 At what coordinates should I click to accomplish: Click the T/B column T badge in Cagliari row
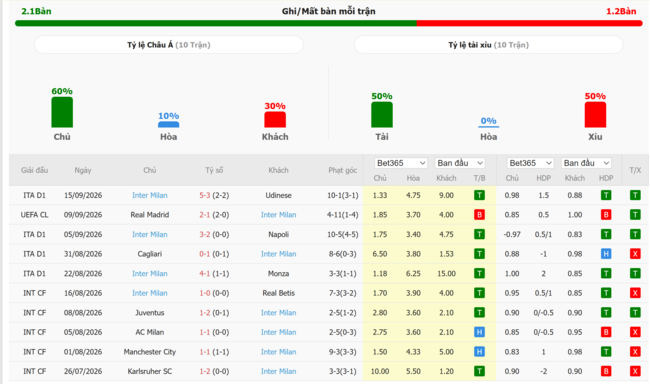(x=479, y=254)
